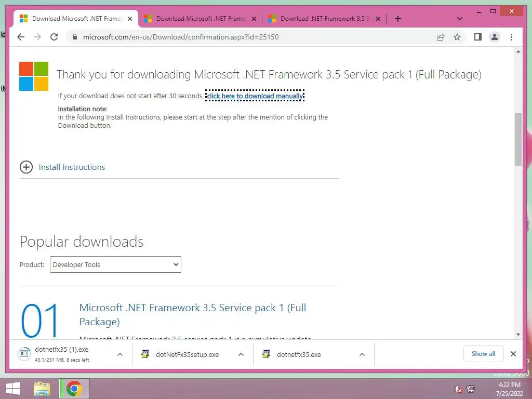532x399 pixels.
Task: Bookmark this tab with the star
Action: 457,37
